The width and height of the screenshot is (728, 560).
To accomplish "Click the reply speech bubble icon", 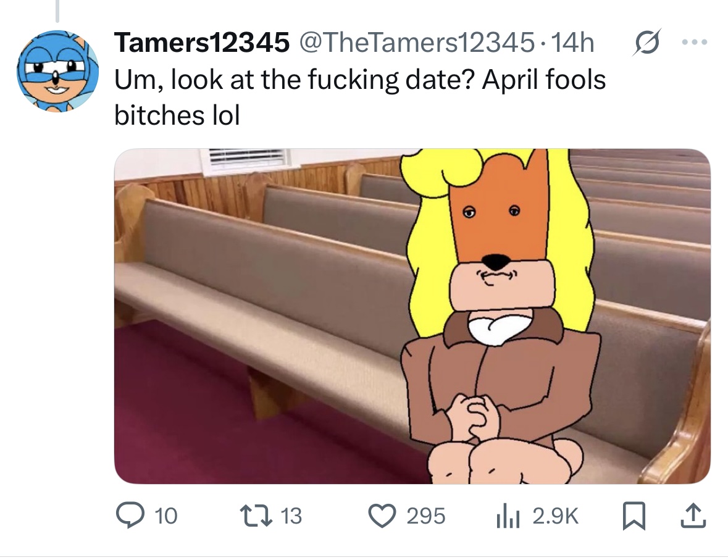I will [130, 516].
